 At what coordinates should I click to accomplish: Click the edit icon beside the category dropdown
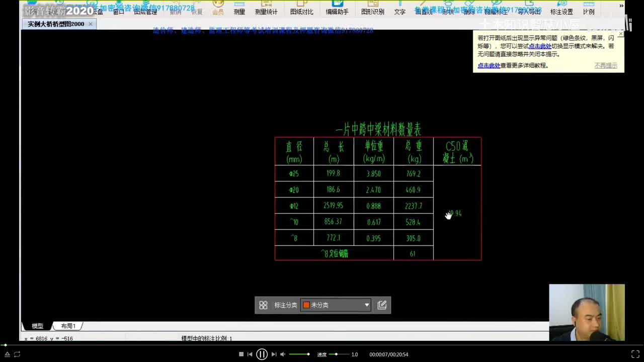click(x=382, y=305)
